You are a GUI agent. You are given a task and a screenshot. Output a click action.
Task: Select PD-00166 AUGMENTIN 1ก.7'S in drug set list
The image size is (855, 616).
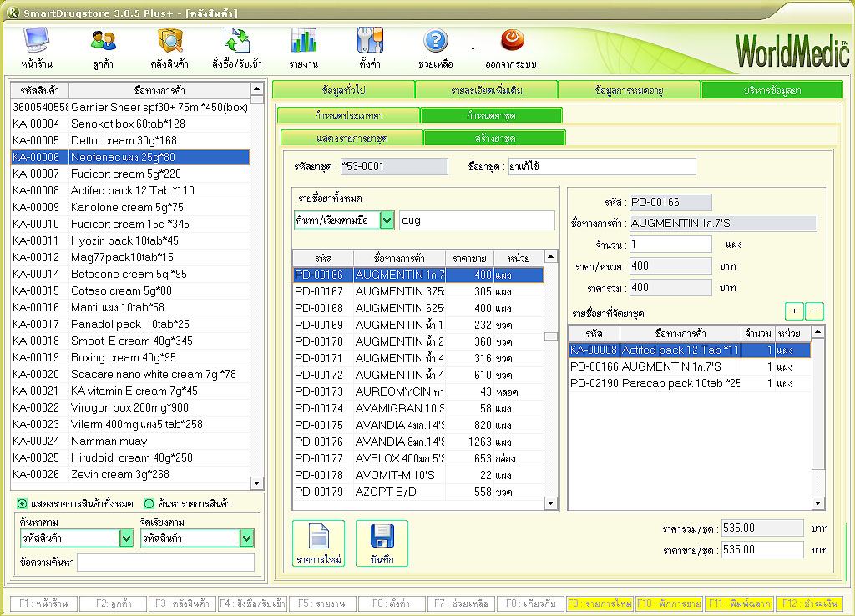[690, 367]
